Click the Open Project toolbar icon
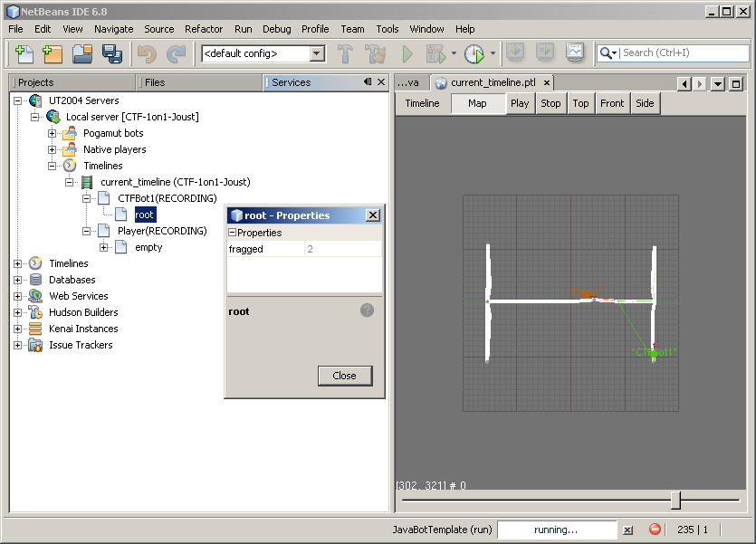The height and width of the screenshot is (544, 756). tap(82, 53)
